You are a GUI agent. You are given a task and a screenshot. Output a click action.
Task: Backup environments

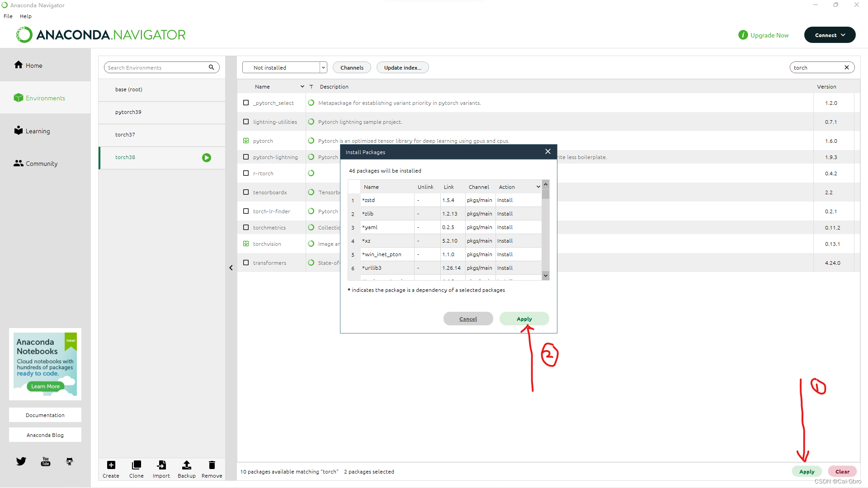[187, 469]
